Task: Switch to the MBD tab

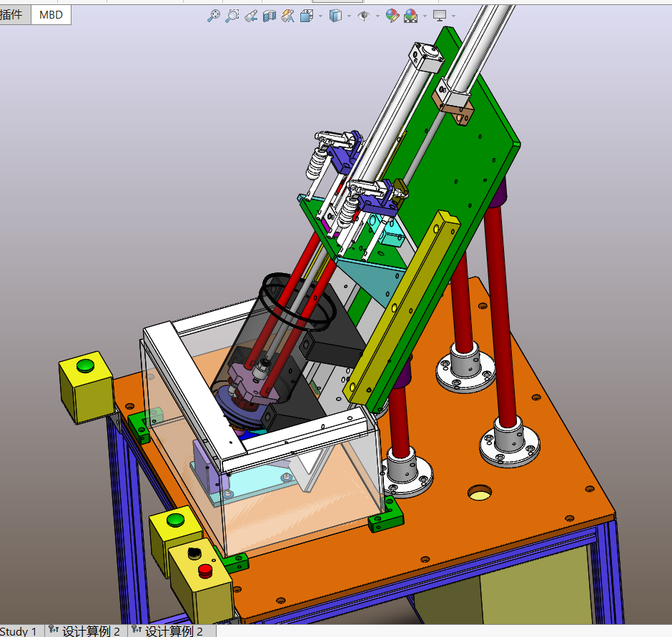Action: point(51,14)
